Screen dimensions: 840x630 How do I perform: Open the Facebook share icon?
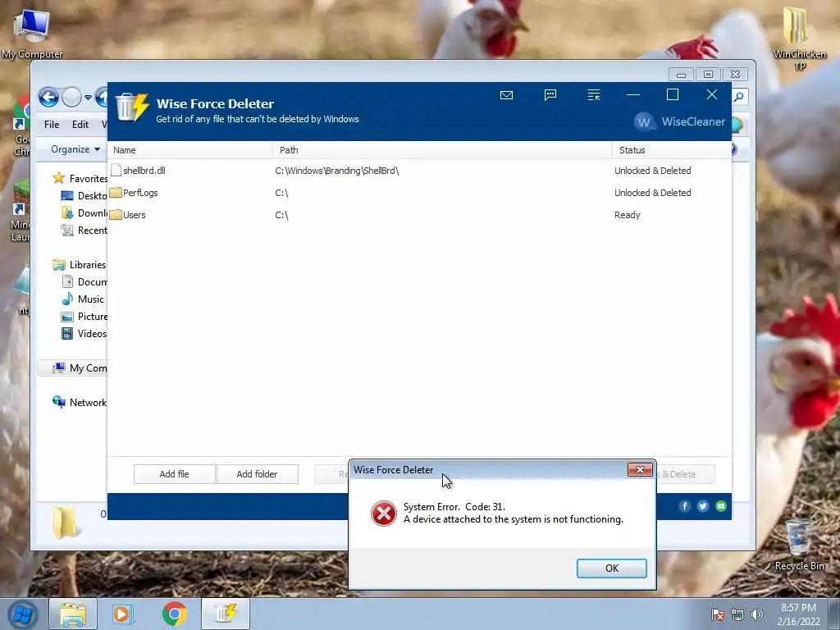685,506
